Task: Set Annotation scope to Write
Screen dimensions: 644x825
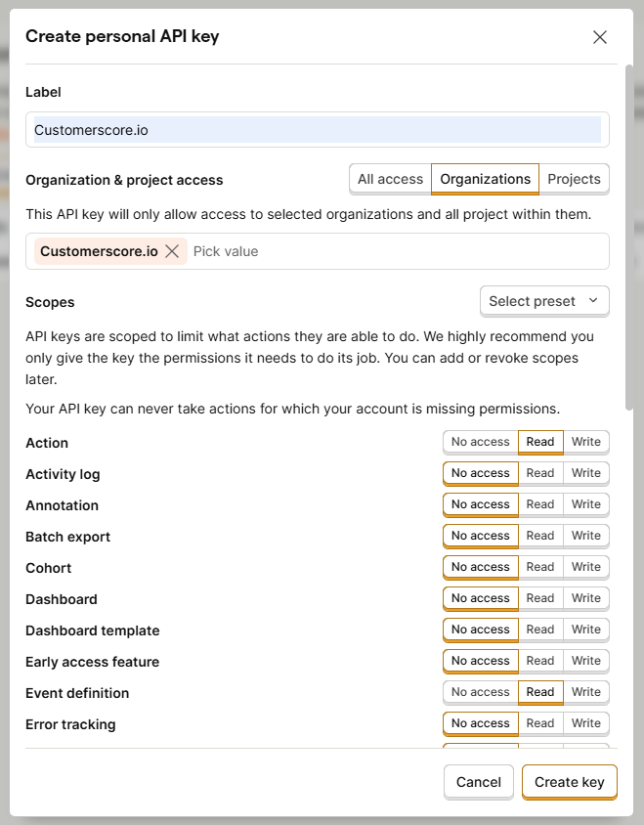Action: [x=586, y=504]
